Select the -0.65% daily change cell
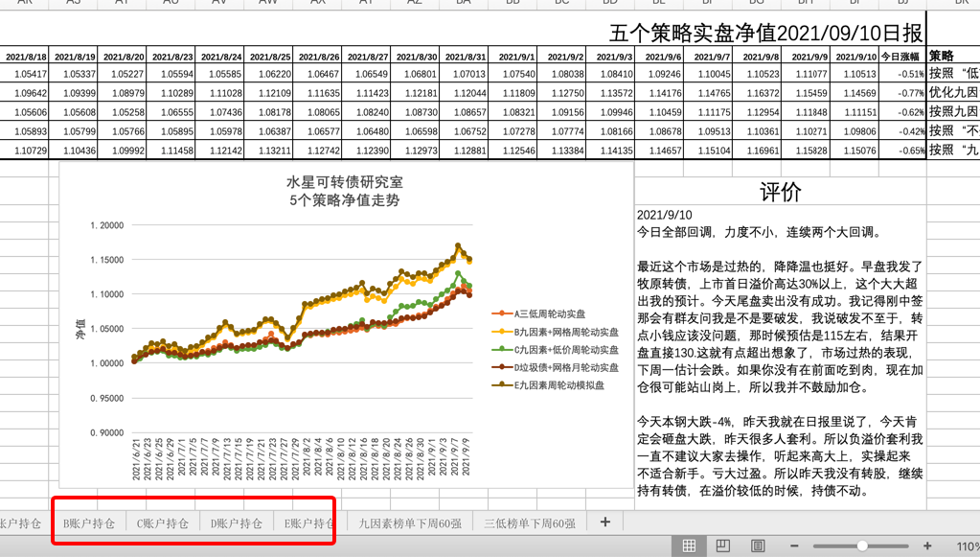This screenshot has height=557, width=980. 901,151
